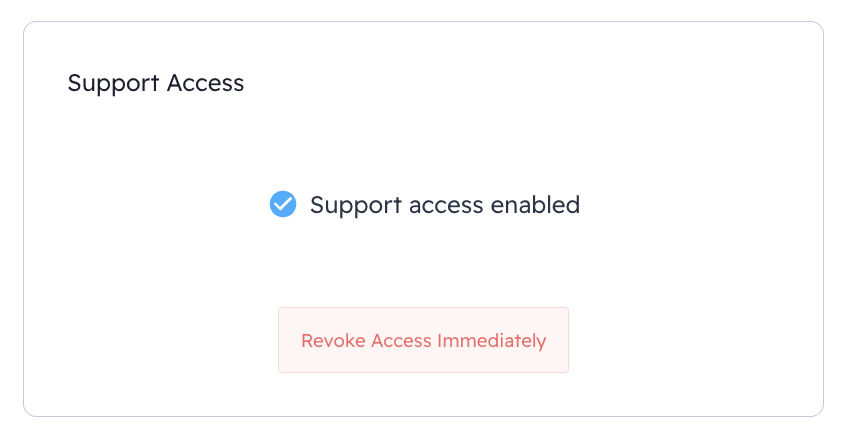This screenshot has height=438, width=850.
Task: Click the circular blue tick icon
Action: pos(283,204)
